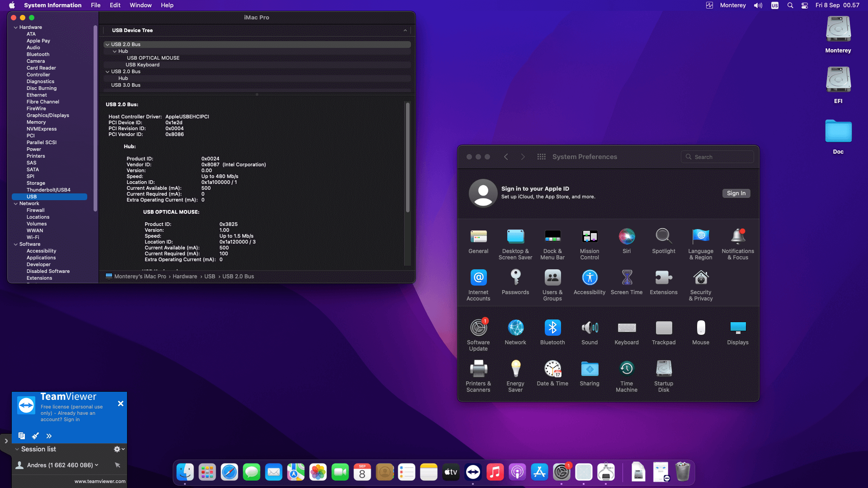Open the Window menu
868x488 pixels.
pos(141,5)
